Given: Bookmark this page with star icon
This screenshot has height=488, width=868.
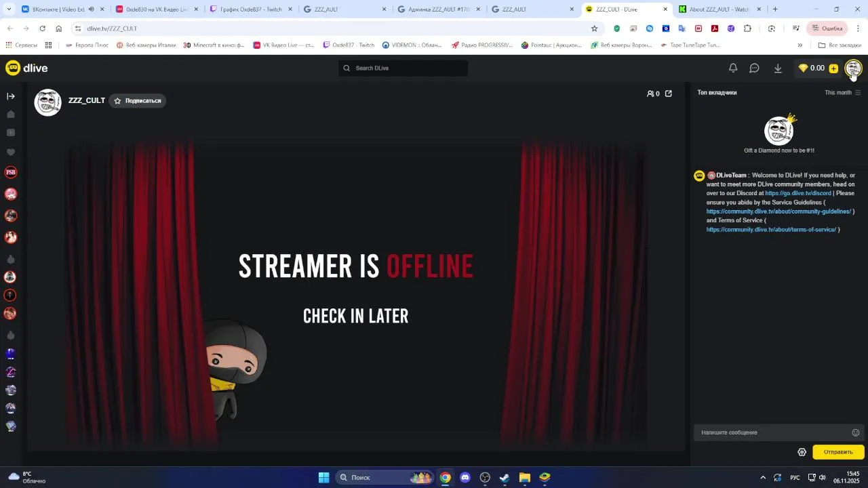Looking at the screenshot, I should tap(594, 28).
